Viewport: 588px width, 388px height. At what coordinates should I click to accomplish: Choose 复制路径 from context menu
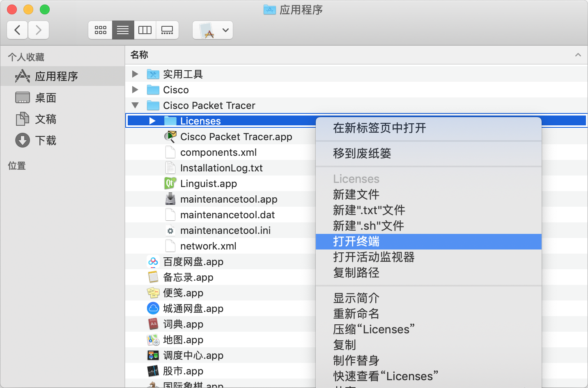429,273
